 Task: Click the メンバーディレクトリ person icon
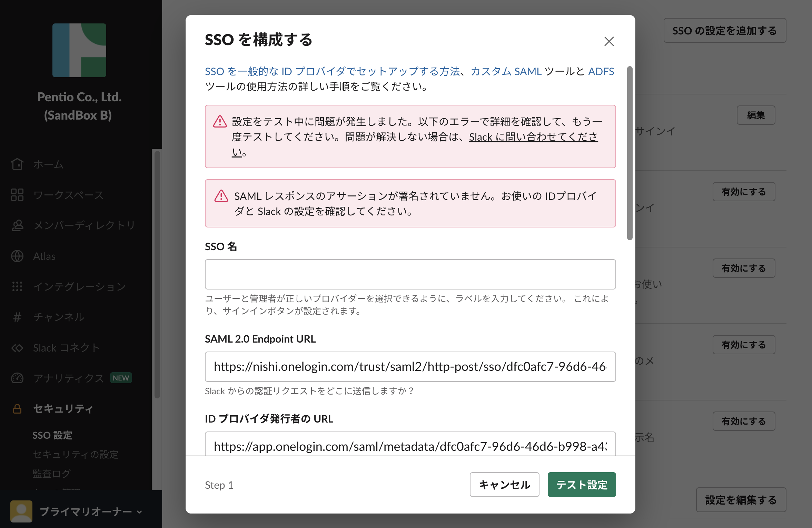coord(17,225)
